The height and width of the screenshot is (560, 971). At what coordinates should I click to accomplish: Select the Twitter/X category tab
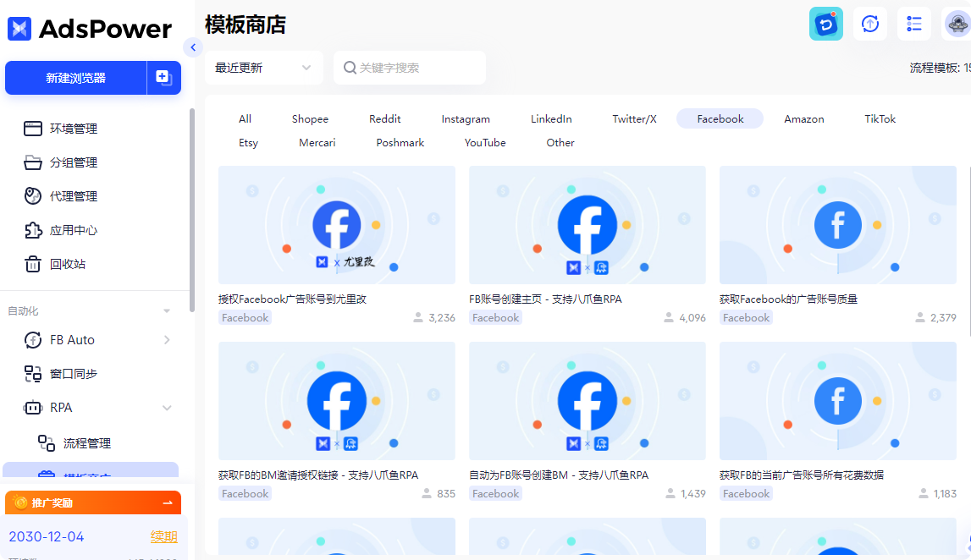[x=634, y=118]
